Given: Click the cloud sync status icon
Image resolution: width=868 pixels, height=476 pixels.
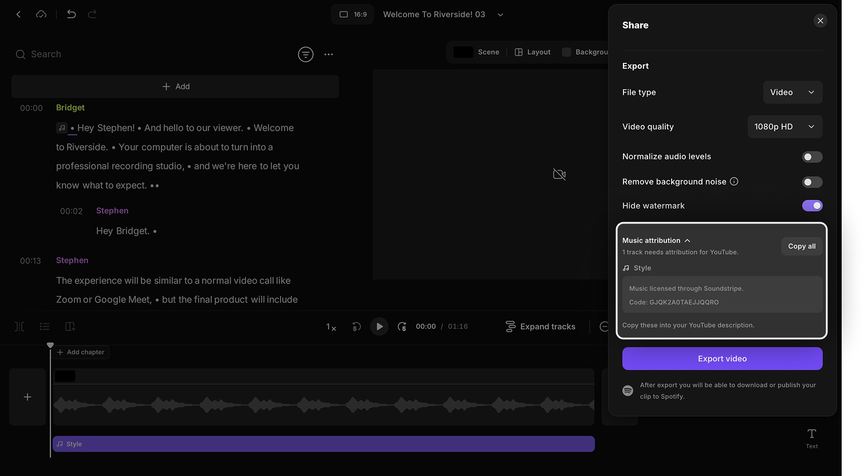Looking at the screenshot, I should (41, 14).
